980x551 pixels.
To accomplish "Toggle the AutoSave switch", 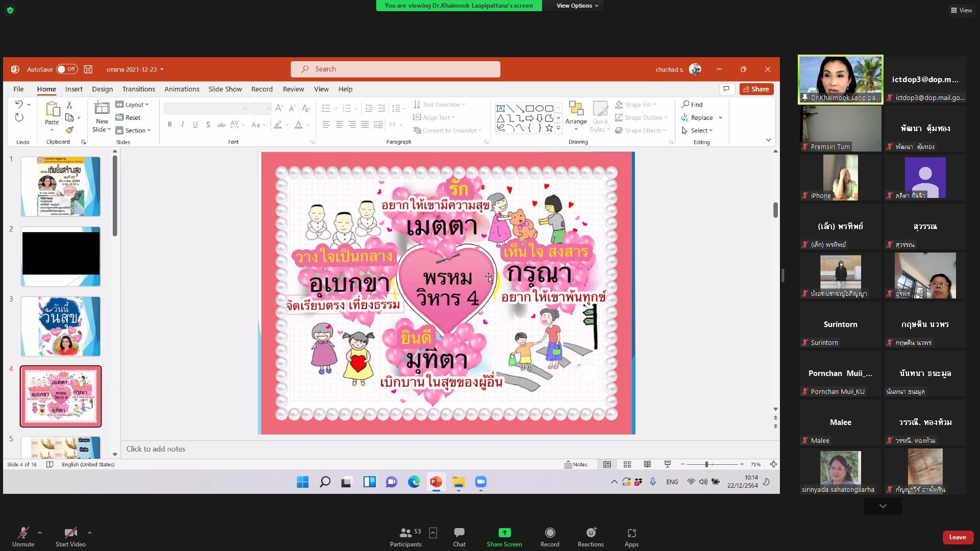I will point(67,69).
